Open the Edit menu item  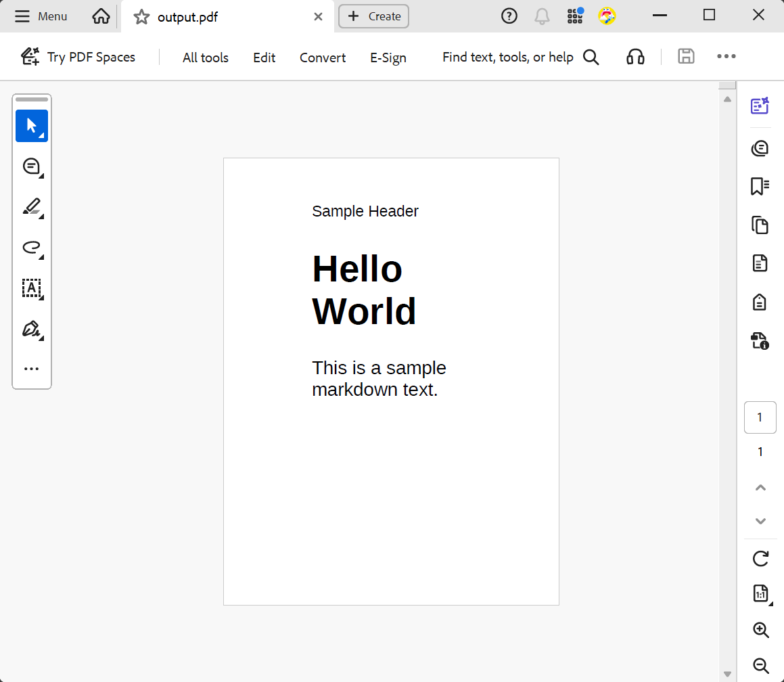(x=264, y=58)
